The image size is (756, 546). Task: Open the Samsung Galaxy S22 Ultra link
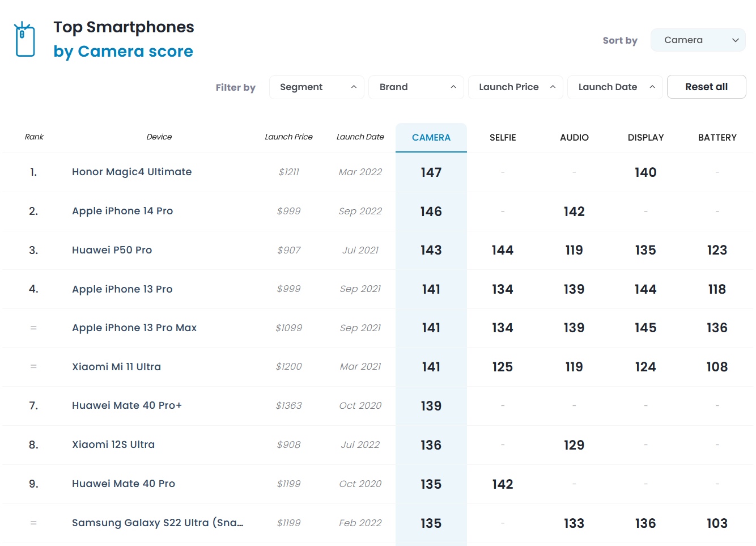point(158,523)
